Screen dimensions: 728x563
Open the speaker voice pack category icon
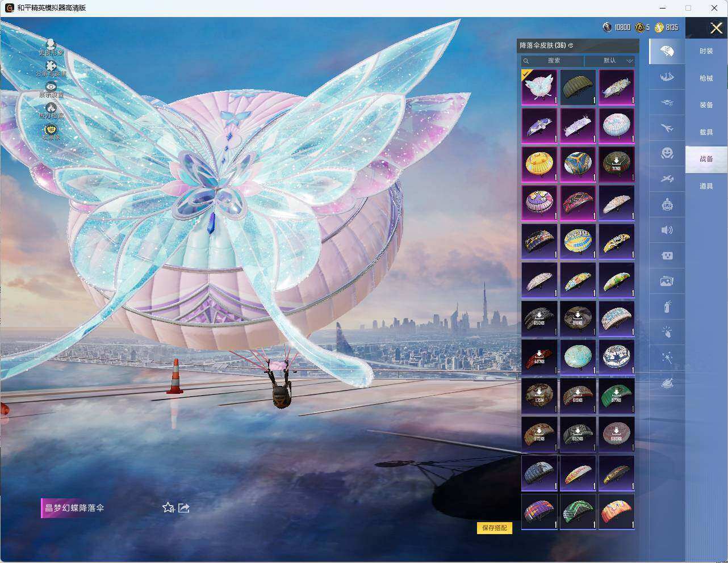click(x=667, y=230)
